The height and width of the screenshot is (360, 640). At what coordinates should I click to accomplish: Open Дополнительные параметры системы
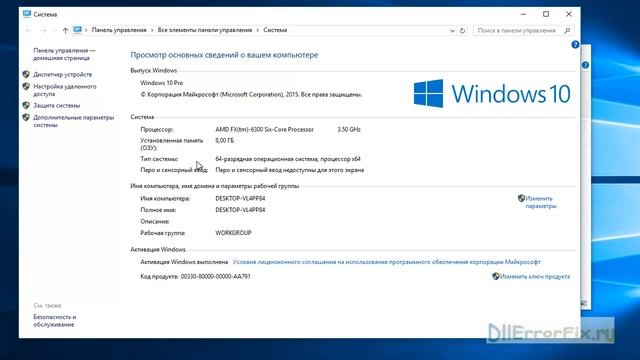73,121
